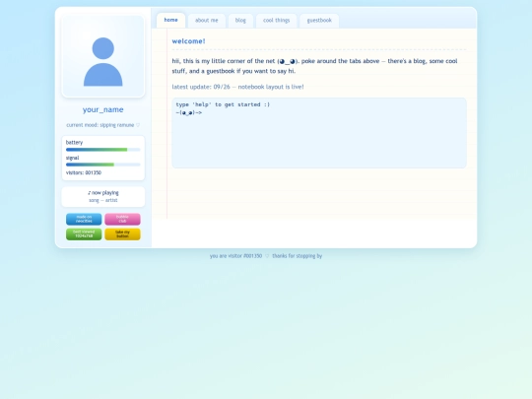Open the blog tab

click(240, 21)
